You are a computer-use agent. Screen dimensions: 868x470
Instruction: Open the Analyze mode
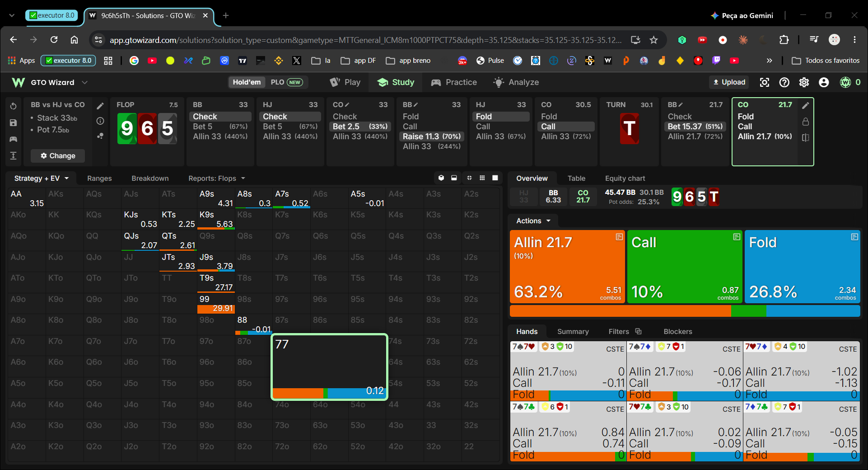click(516, 82)
